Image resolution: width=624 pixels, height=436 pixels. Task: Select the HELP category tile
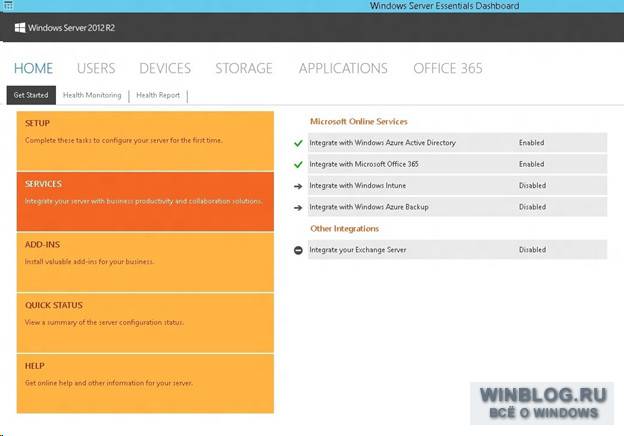(145, 384)
